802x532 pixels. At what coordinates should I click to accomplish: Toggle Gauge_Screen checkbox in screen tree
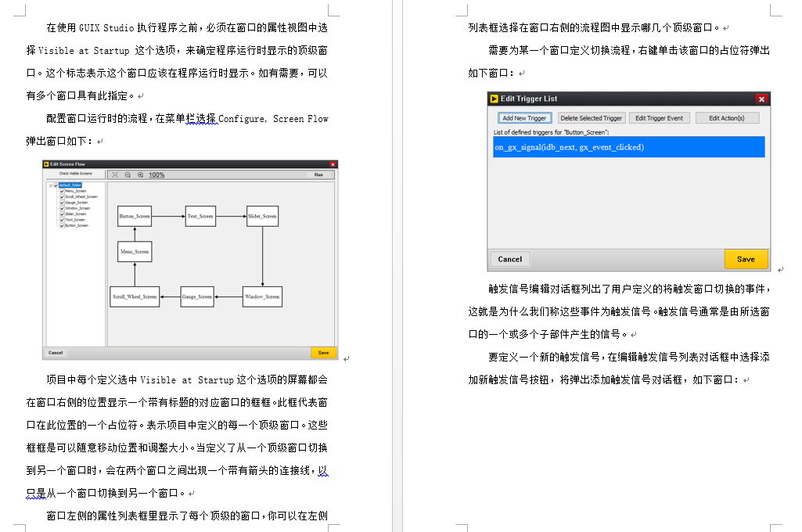point(62,203)
